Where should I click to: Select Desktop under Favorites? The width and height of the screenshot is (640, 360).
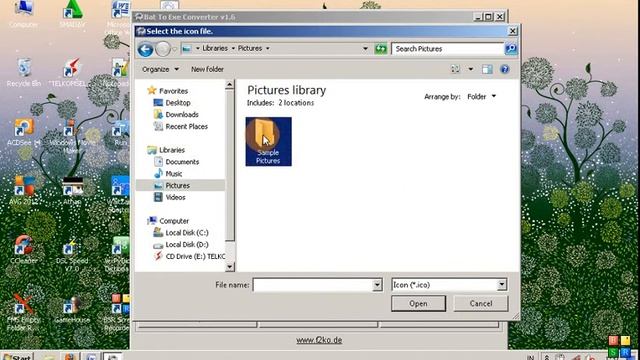178,103
